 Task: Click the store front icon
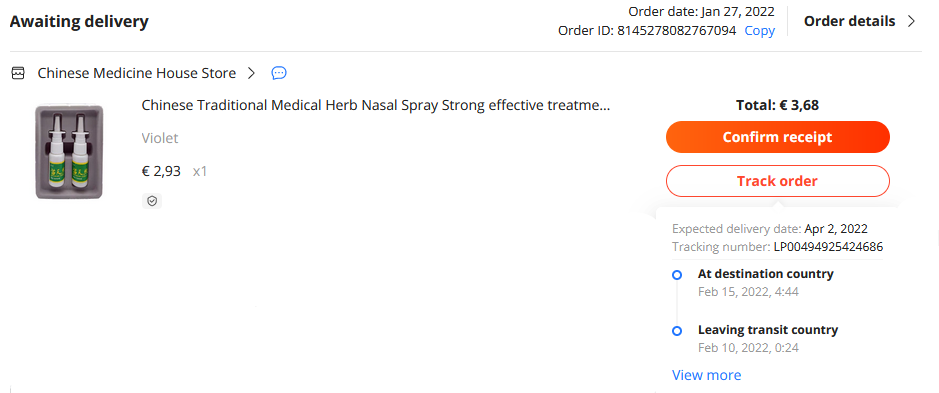coord(19,73)
